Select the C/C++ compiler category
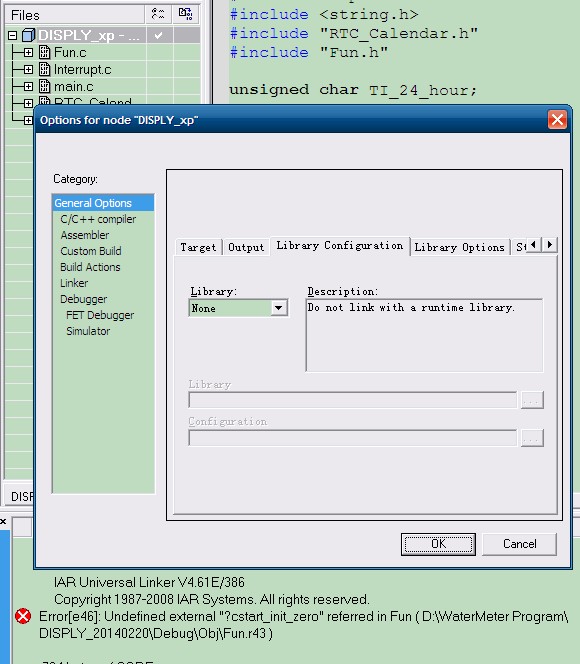 pos(98,219)
